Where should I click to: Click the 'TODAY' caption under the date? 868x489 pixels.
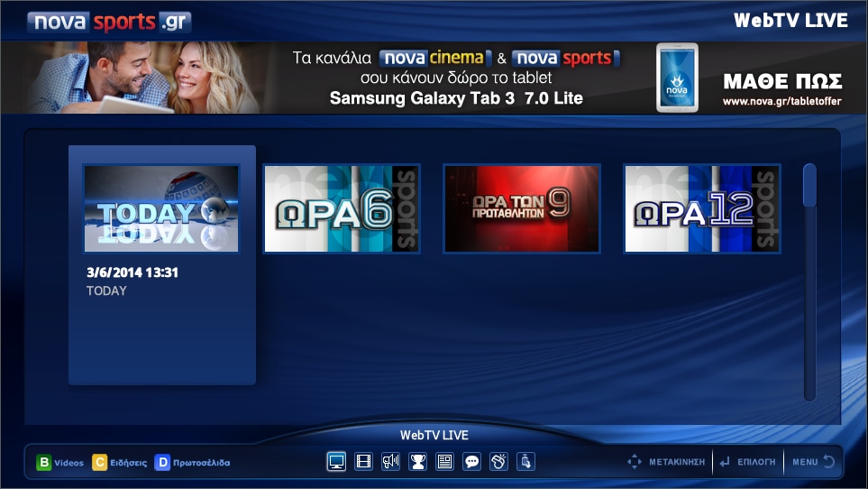coord(106,291)
